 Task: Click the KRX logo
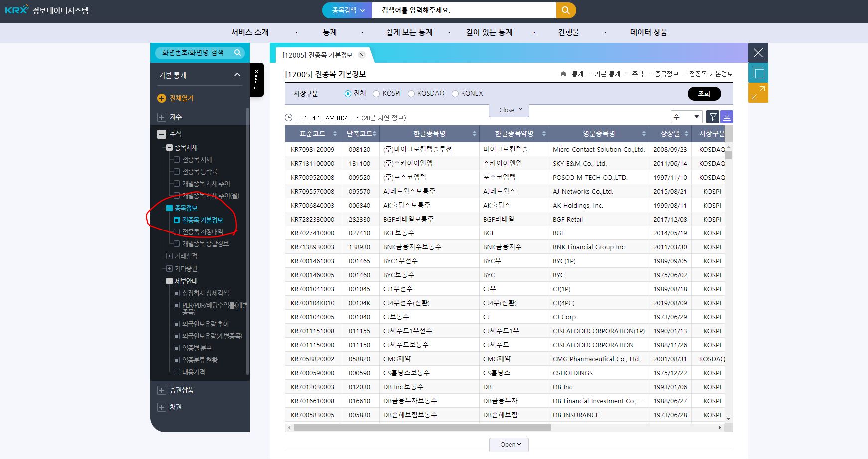click(16, 9)
